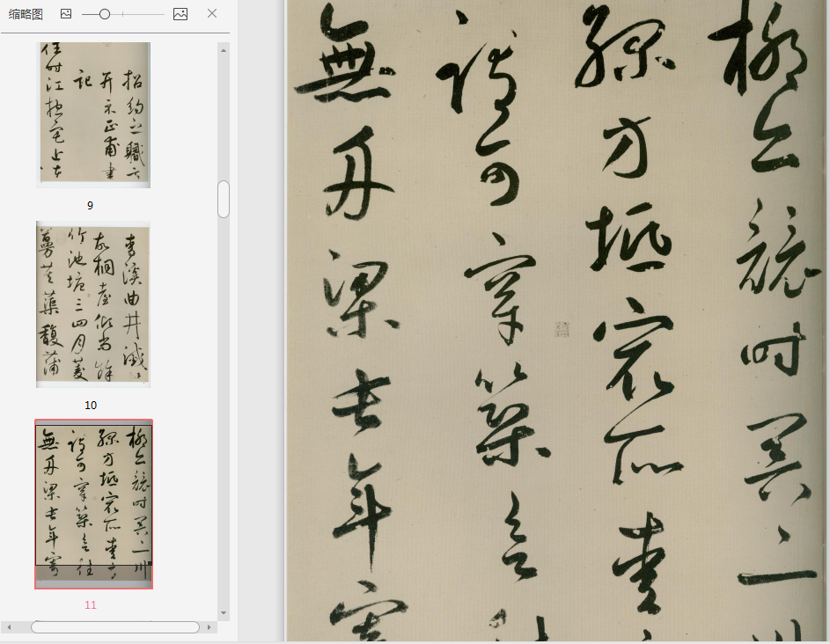Click the thumbnail size slider handle

105,14
